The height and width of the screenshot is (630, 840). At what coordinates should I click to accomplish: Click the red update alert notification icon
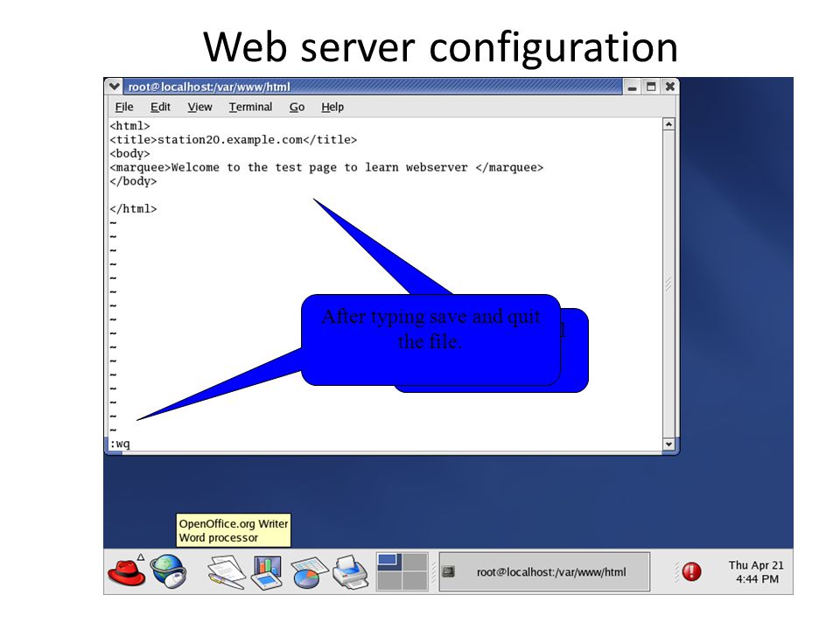click(x=691, y=571)
